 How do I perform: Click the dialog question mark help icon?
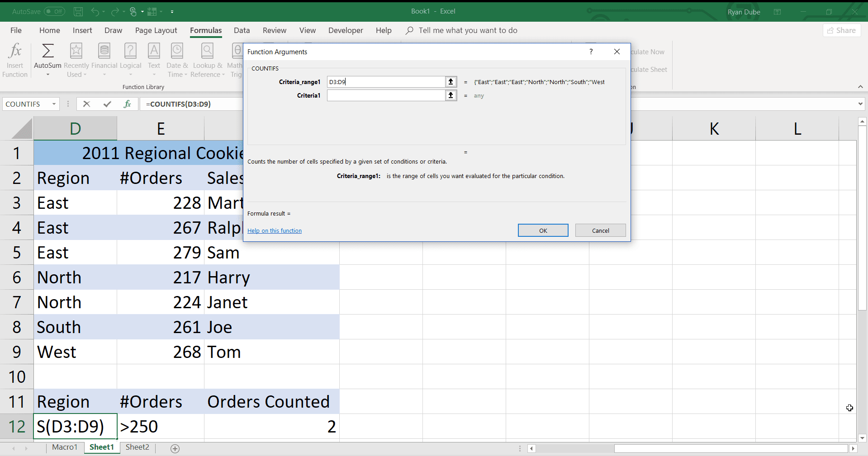point(591,52)
